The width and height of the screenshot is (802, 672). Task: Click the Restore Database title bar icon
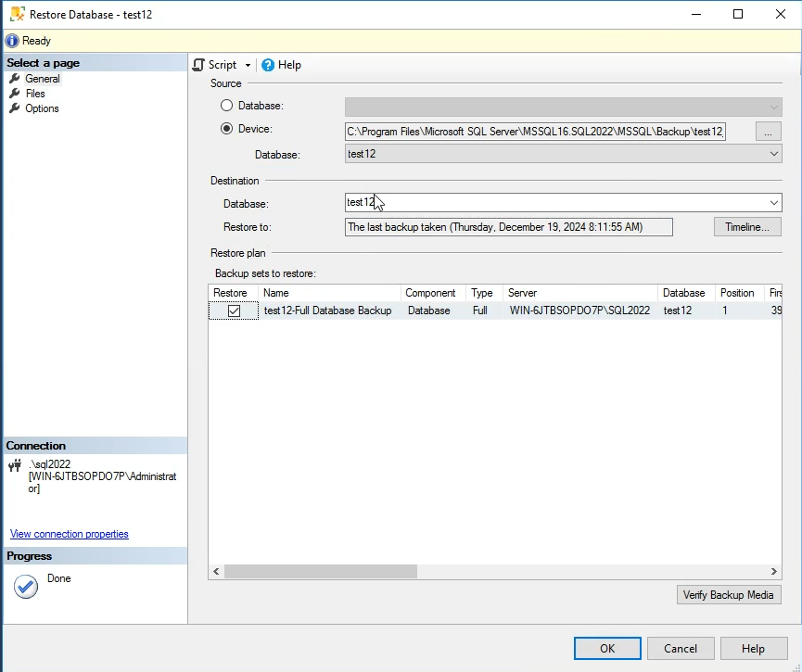click(17, 14)
